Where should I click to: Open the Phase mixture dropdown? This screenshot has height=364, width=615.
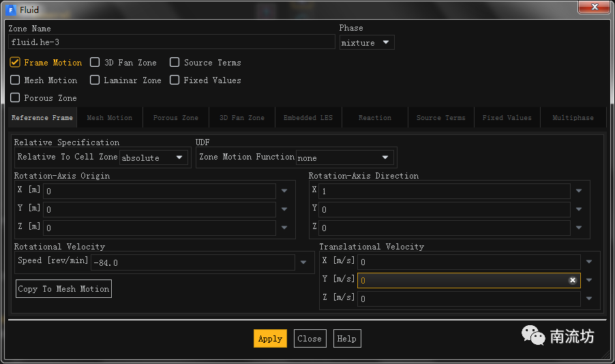click(x=367, y=43)
